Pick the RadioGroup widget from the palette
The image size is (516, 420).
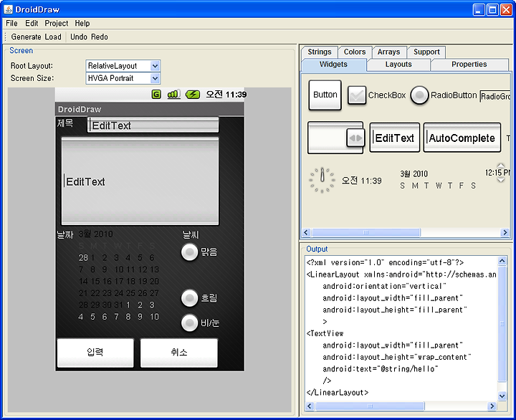[495, 97]
